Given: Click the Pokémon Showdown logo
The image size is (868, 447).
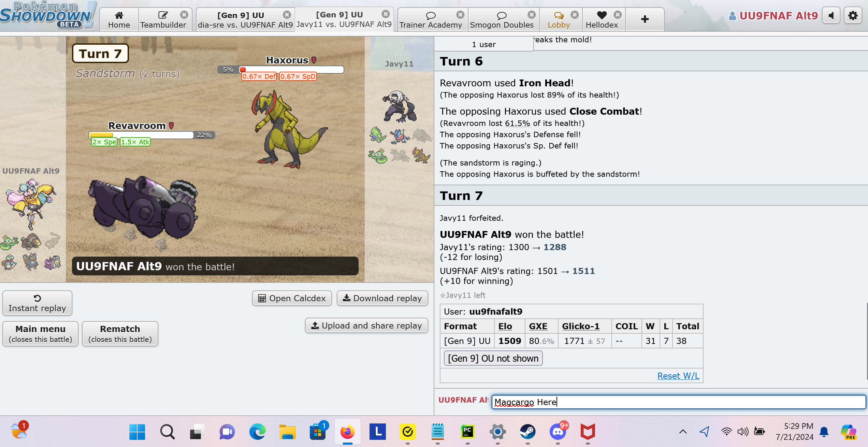Looking at the screenshot, I should 48,15.
